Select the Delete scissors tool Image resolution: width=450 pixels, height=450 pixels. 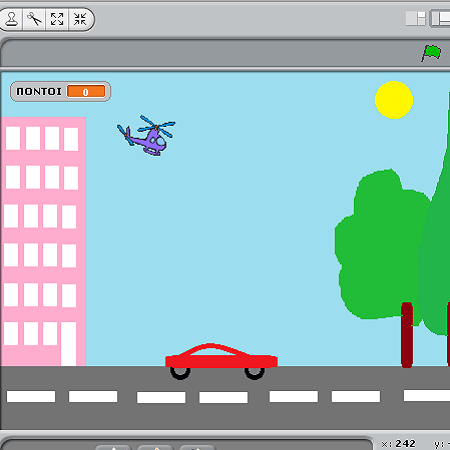(34, 19)
